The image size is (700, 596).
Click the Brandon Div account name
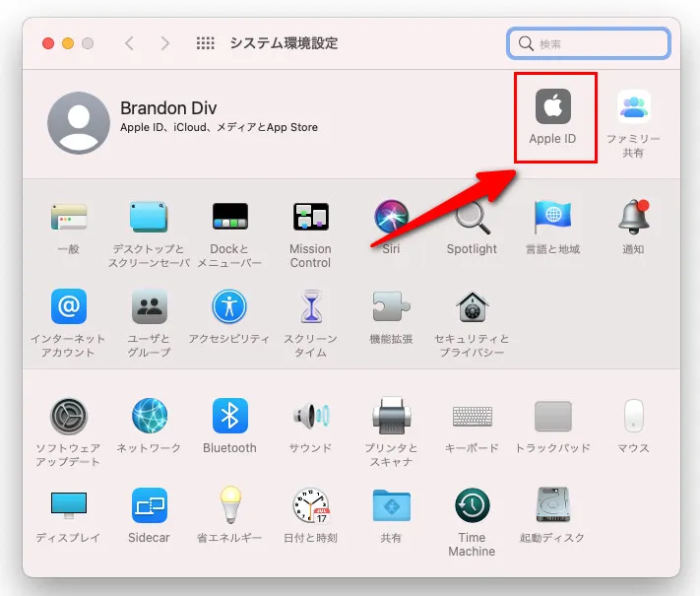coord(168,108)
